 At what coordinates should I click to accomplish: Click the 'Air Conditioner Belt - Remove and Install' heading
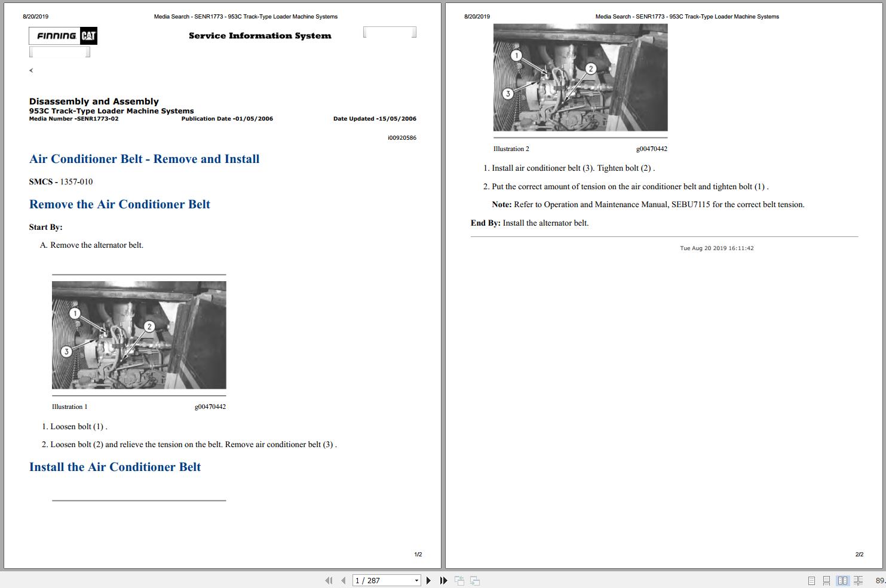(145, 159)
